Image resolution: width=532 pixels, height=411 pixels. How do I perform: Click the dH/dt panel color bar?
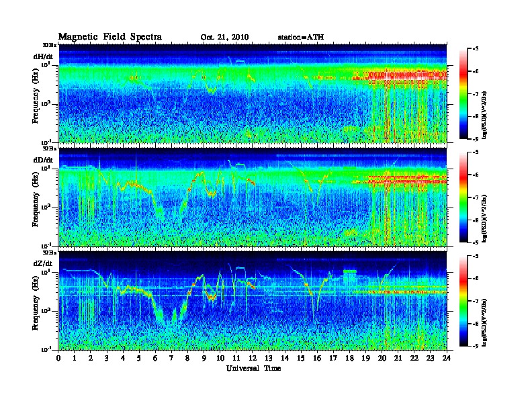463,93
